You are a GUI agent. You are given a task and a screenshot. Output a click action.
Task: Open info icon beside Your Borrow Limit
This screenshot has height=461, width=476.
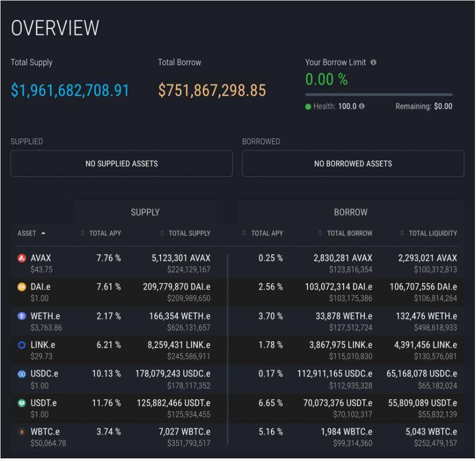pos(373,62)
